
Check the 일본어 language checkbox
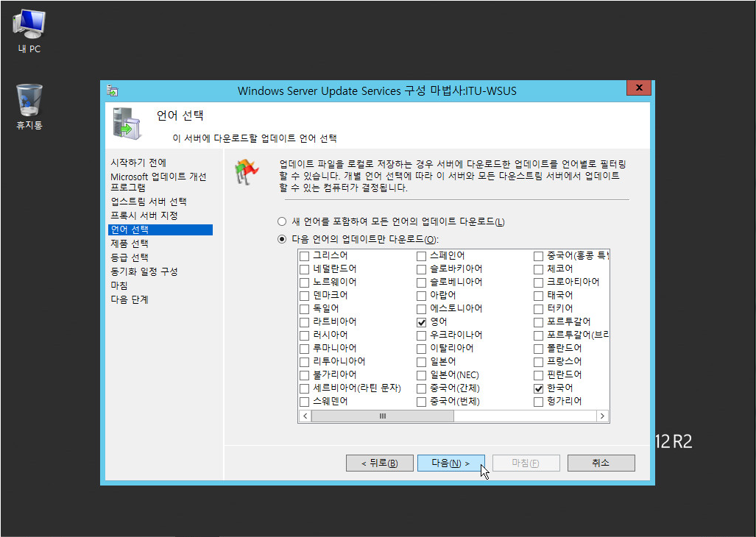tap(422, 362)
